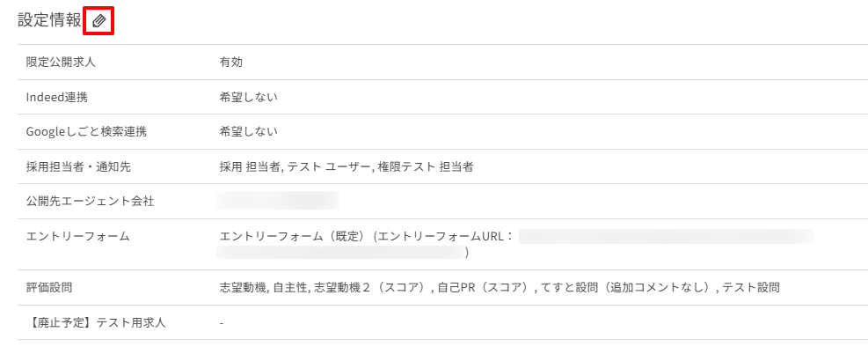Select the エントリーフォーム row label
Screen dimensions: 868x354
click(x=78, y=236)
